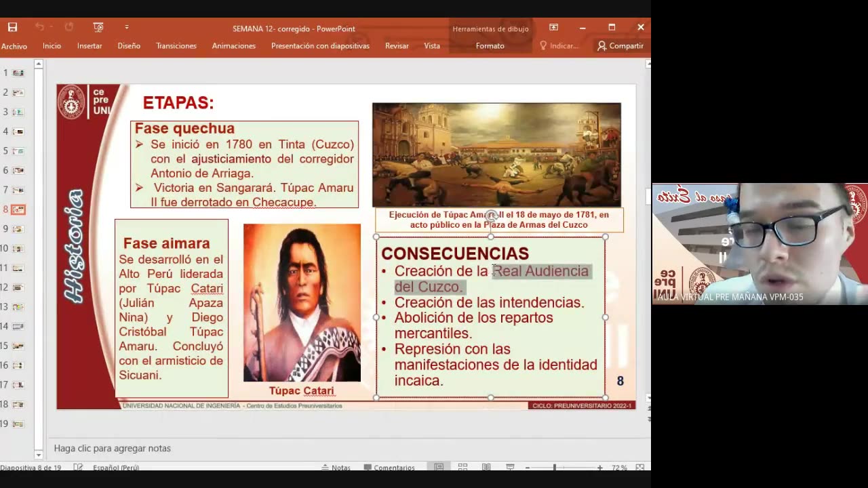Click the rotation handle above CONSECUENCIAS box

tap(491, 216)
